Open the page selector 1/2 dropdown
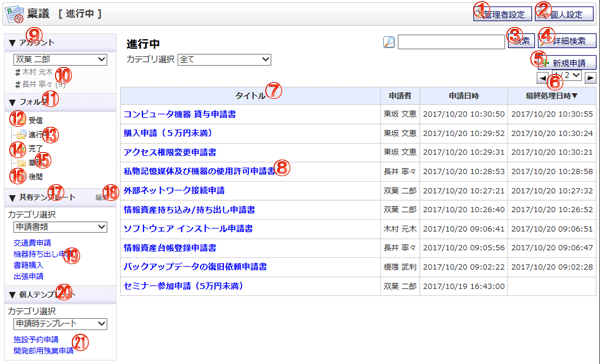Image resolution: width=600 pixels, height=364 pixels. point(567,75)
